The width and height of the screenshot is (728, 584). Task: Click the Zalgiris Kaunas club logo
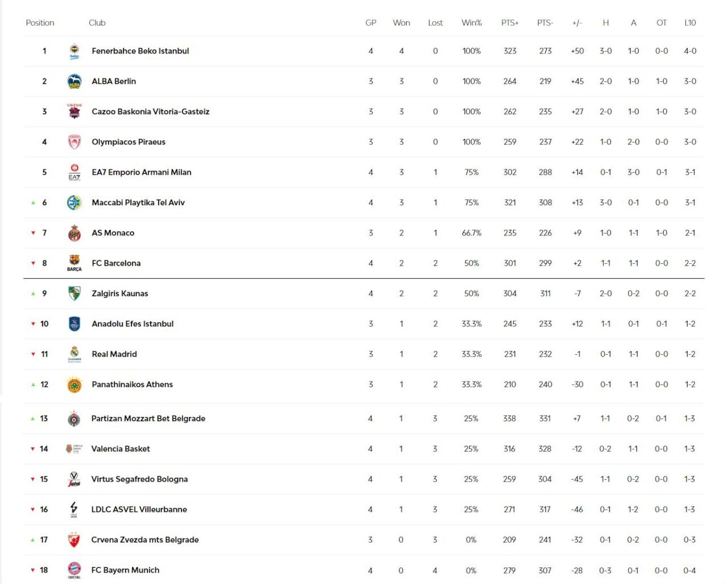coord(75,294)
